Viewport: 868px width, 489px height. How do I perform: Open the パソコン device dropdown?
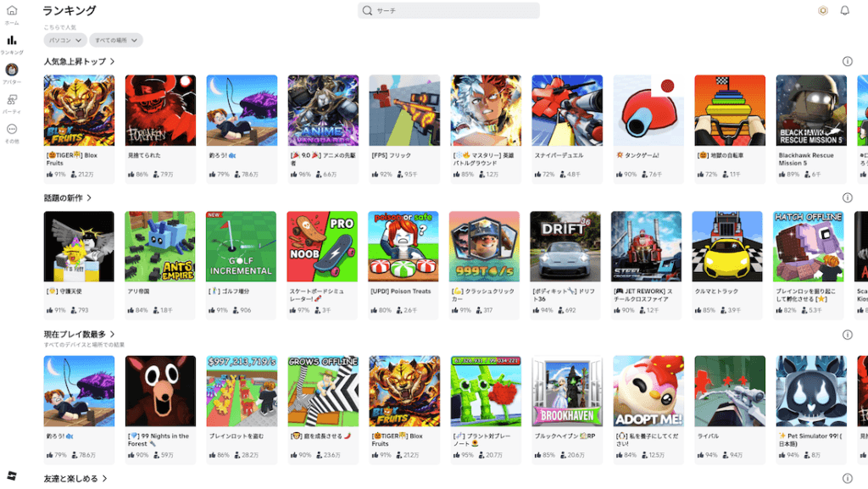[64, 40]
